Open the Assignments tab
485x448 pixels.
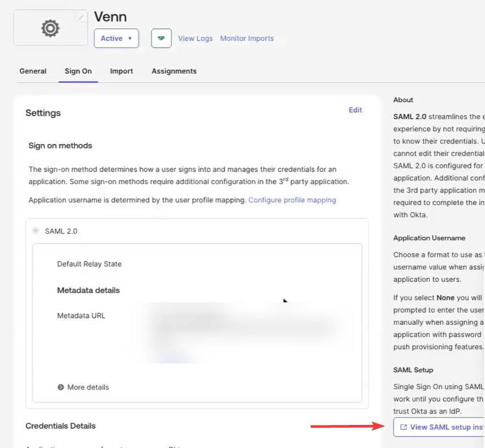[174, 71]
